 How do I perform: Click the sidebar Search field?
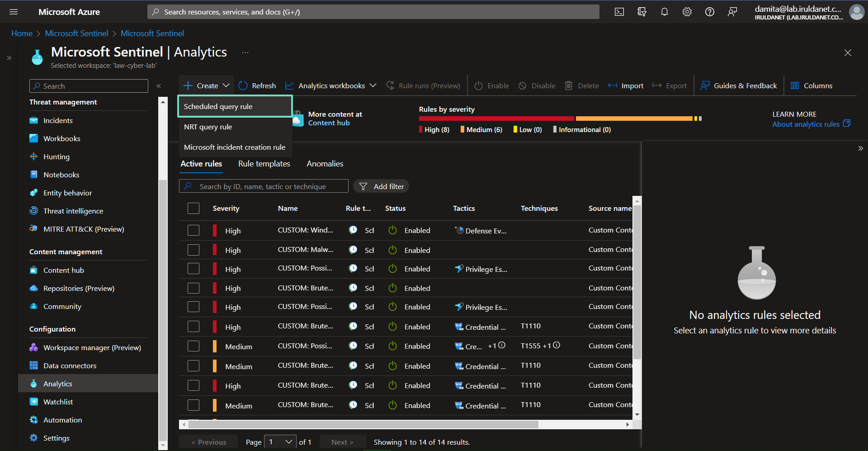[x=89, y=86]
